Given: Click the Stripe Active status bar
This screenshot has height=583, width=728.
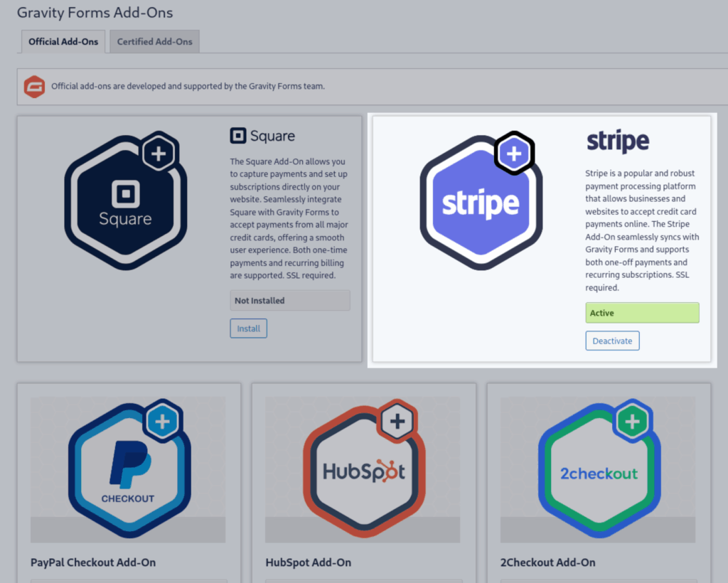Looking at the screenshot, I should (x=642, y=313).
